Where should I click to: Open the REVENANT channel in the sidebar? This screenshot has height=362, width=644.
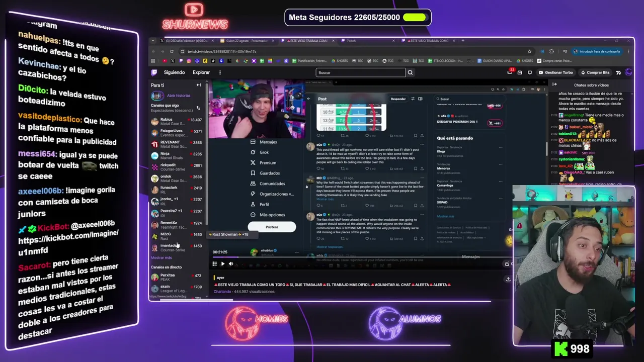(177, 144)
